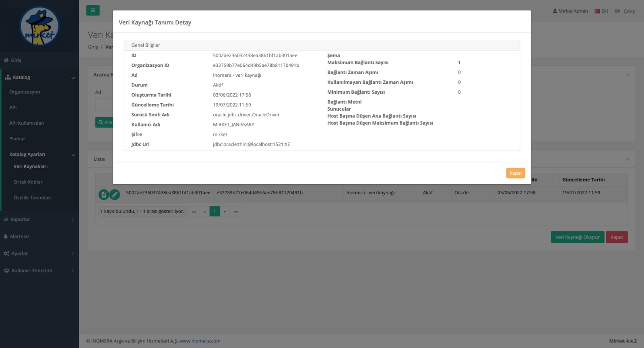644x348 pixels.
Task: Go to next page of list
Action: 225,212
